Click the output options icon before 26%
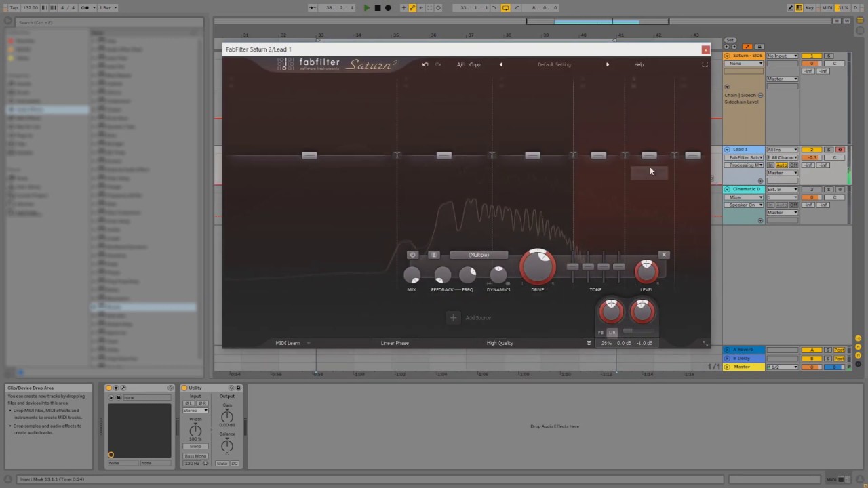868x488 pixels. pyautogui.click(x=589, y=343)
